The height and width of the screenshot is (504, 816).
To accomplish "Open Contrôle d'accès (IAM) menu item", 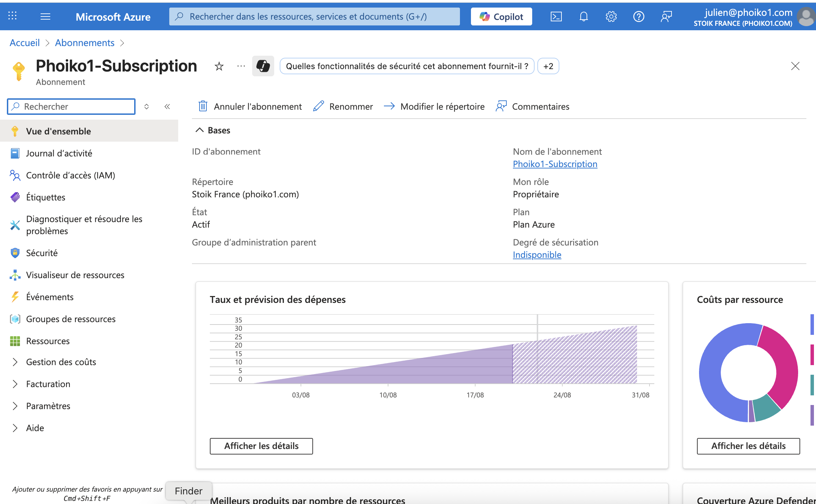I will tap(71, 175).
